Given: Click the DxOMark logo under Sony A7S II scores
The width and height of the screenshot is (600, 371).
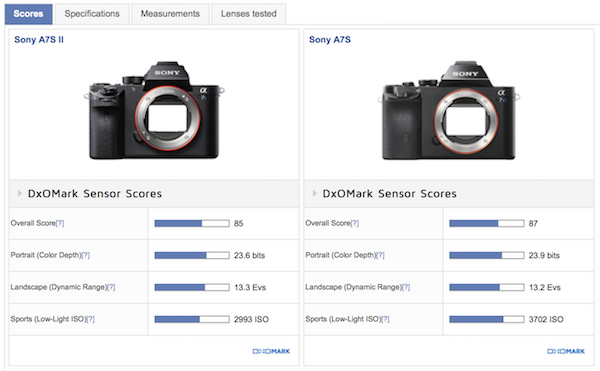Looking at the screenshot, I should point(271,351).
